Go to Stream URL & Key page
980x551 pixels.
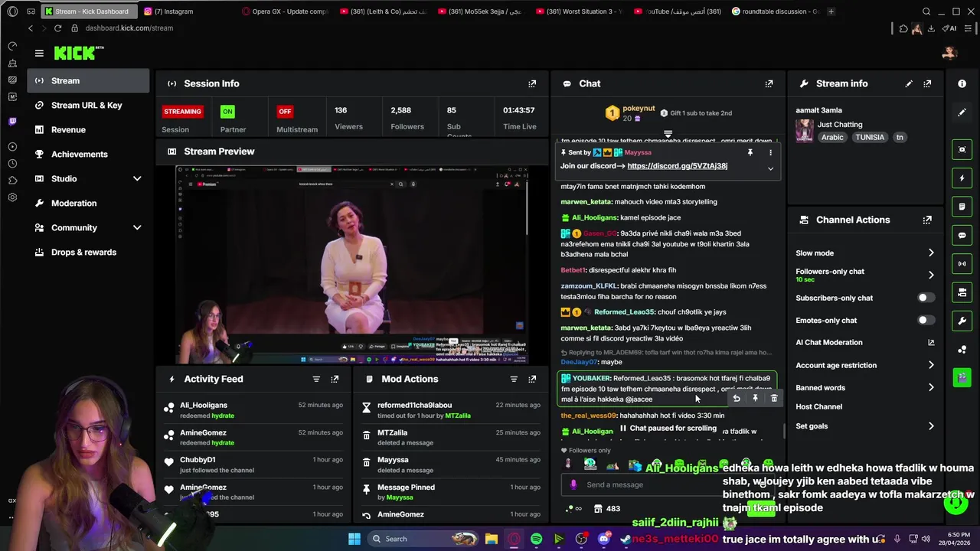(88, 105)
